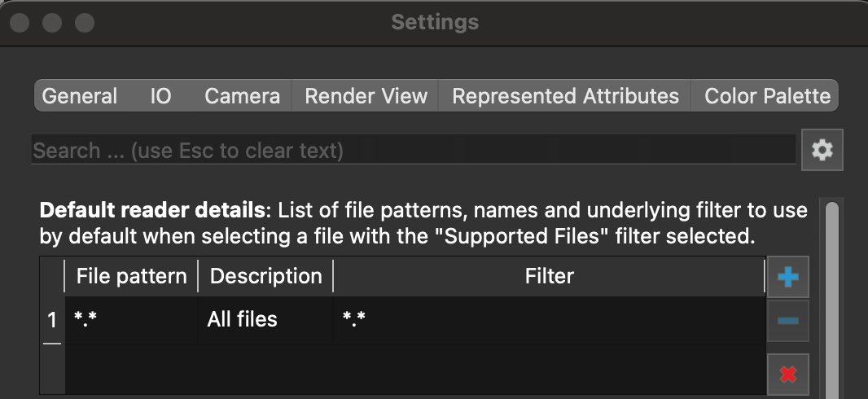The width and height of the screenshot is (868, 399).
Task: Select row 1 via its row number
Action: coord(52,320)
